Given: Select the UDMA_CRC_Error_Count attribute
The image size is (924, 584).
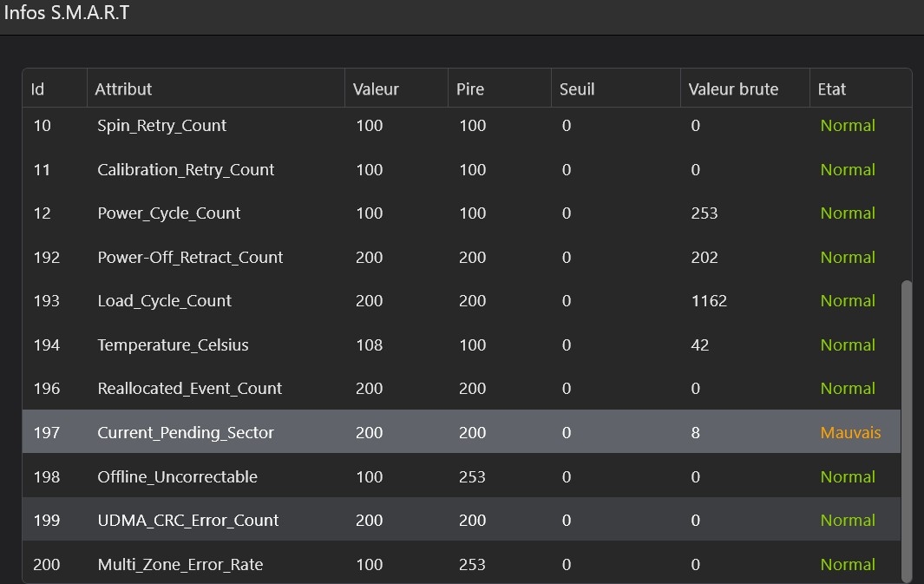Looking at the screenshot, I should (188, 521).
